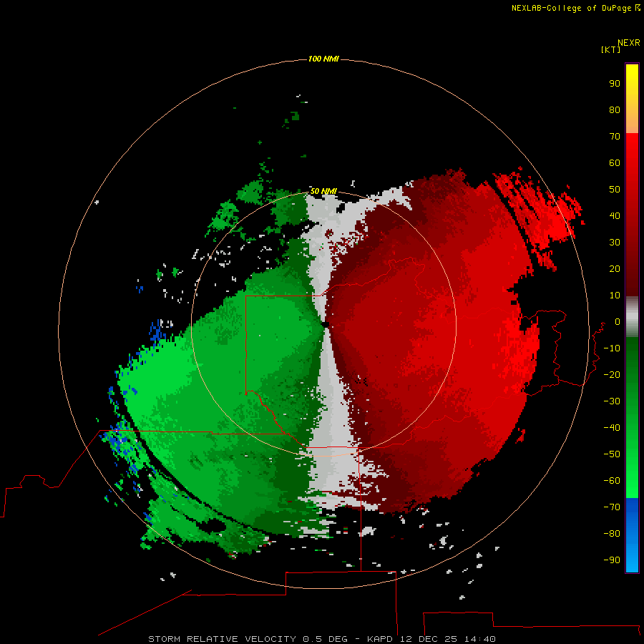644x644 pixels.
Task: Click the 12 DEC 25 date in the footer
Action: tap(429, 639)
